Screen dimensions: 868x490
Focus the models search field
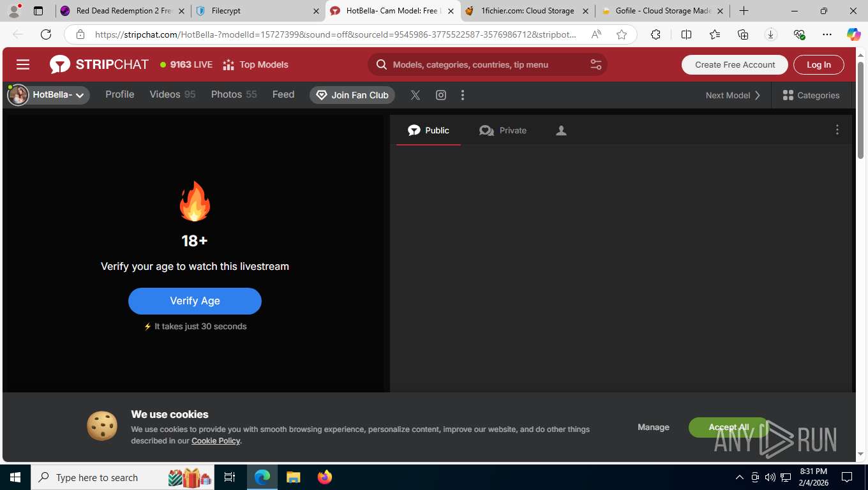[x=487, y=64]
